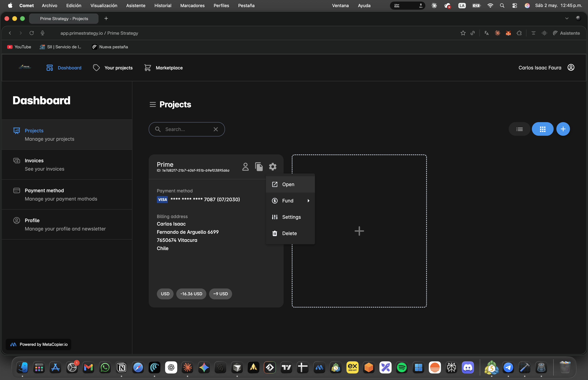Open the Archivo menu
The width and height of the screenshot is (588, 380).
(49, 5)
